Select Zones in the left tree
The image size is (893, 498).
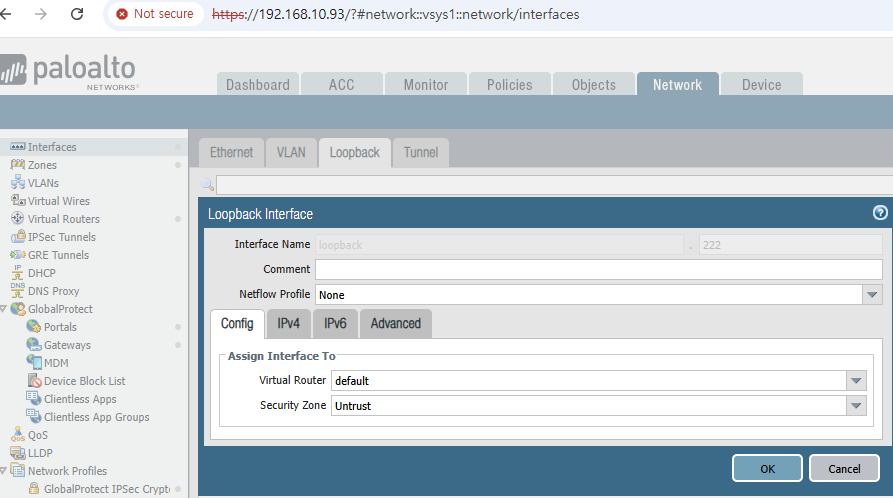[42, 165]
